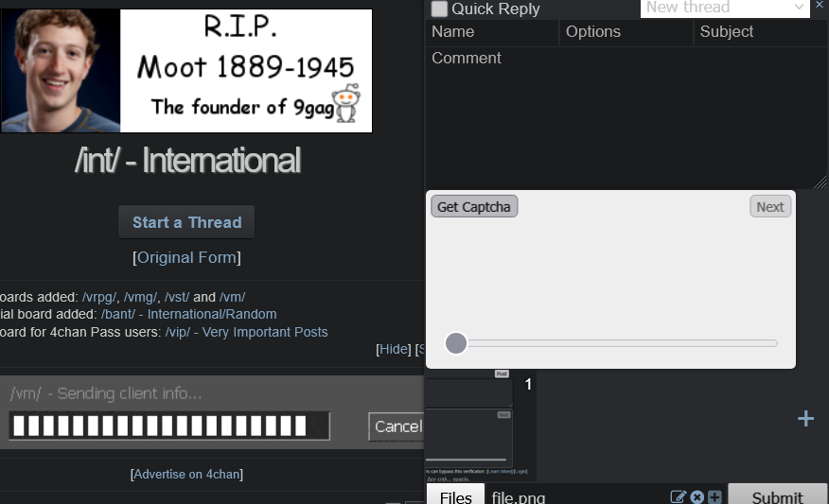Open the New thread dropdown

click(725, 8)
